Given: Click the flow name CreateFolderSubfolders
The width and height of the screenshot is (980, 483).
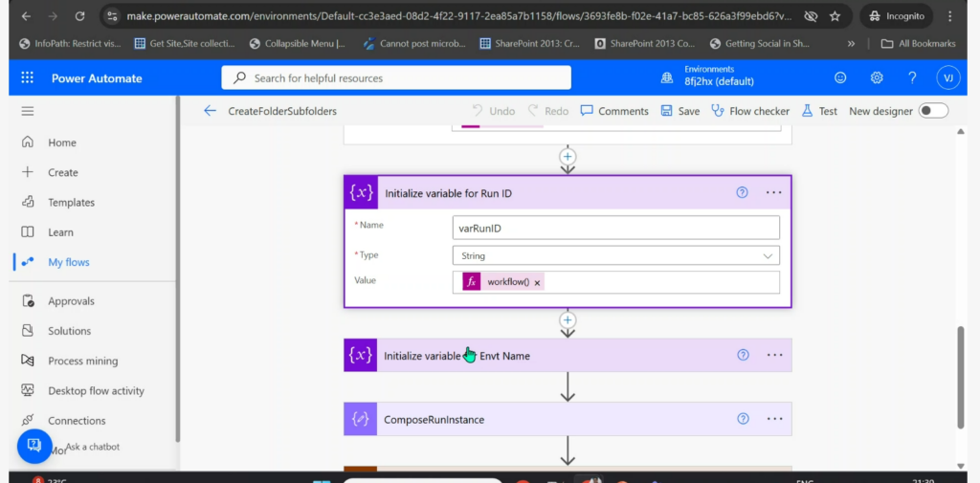Looking at the screenshot, I should click(x=282, y=111).
